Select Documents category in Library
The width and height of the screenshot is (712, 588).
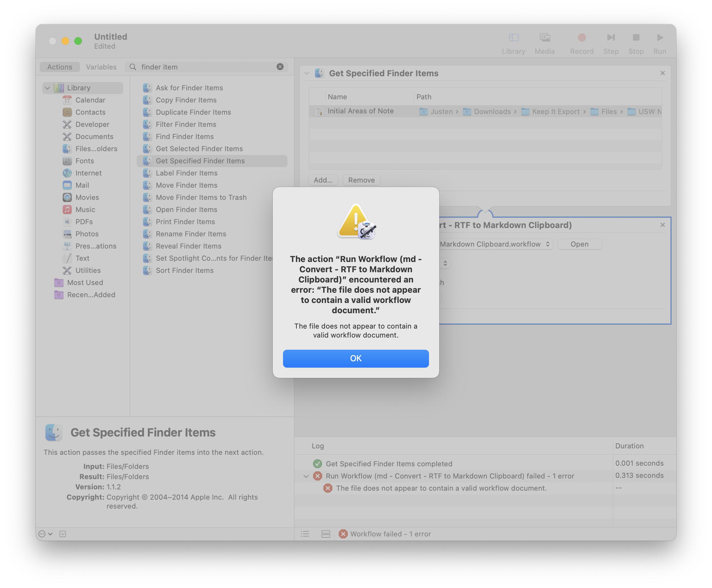coord(94,136)
